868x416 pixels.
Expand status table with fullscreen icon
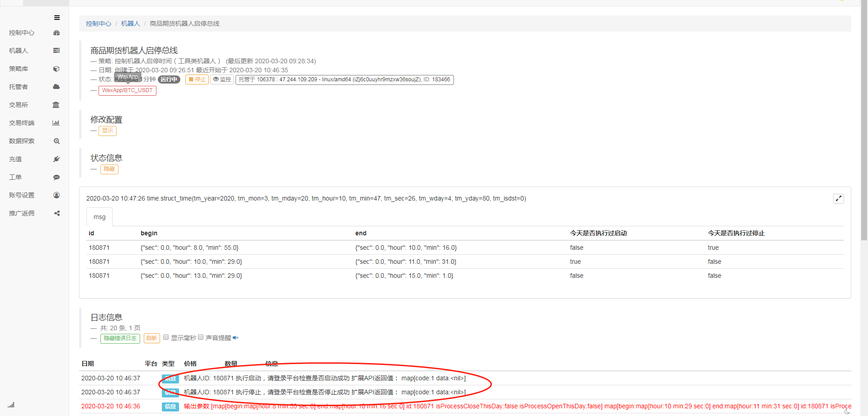[x=838, y=199]
